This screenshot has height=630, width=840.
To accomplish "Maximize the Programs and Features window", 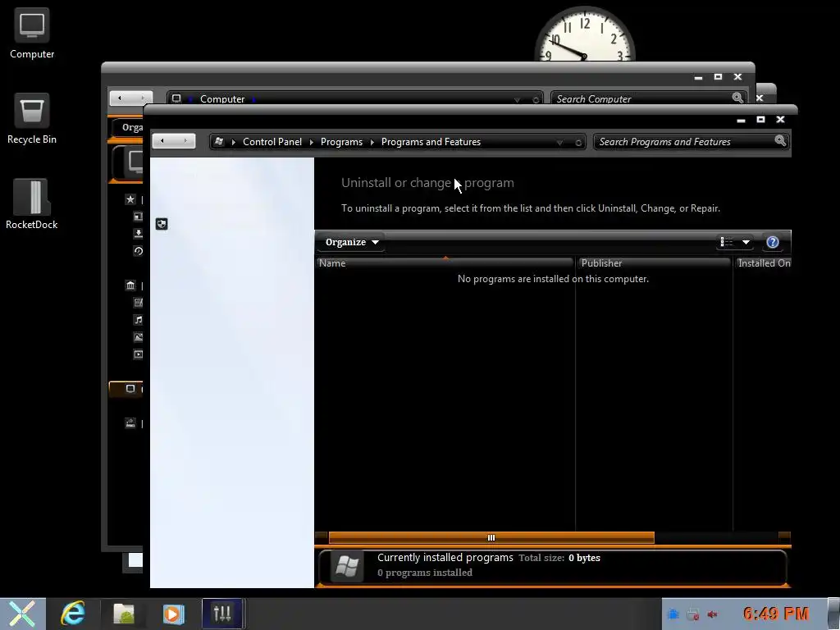I will 760,120.
